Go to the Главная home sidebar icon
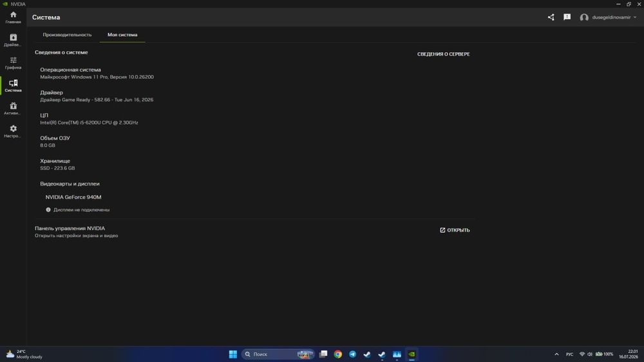The width and height of the screenshot is (644, 362). pyautogui.click(x=13, y=17)
